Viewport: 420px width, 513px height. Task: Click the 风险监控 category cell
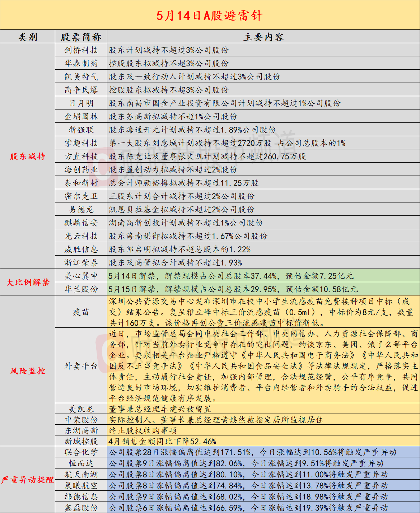click(28, 371)
